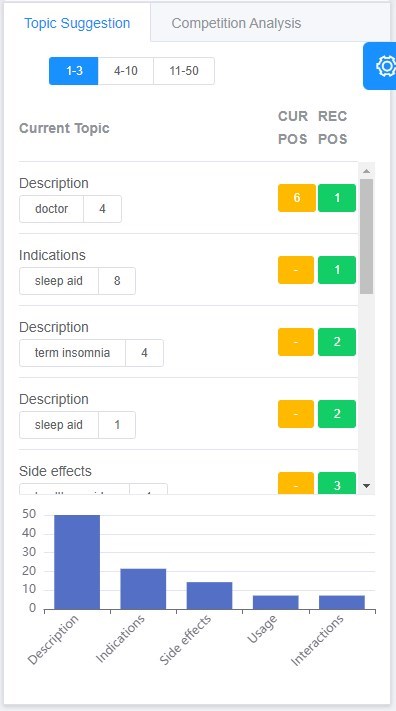Image resolution: width=396 pixels, height=711 pixels.
Task: Click the scrollbar up arrow
Action: (367, 171)
